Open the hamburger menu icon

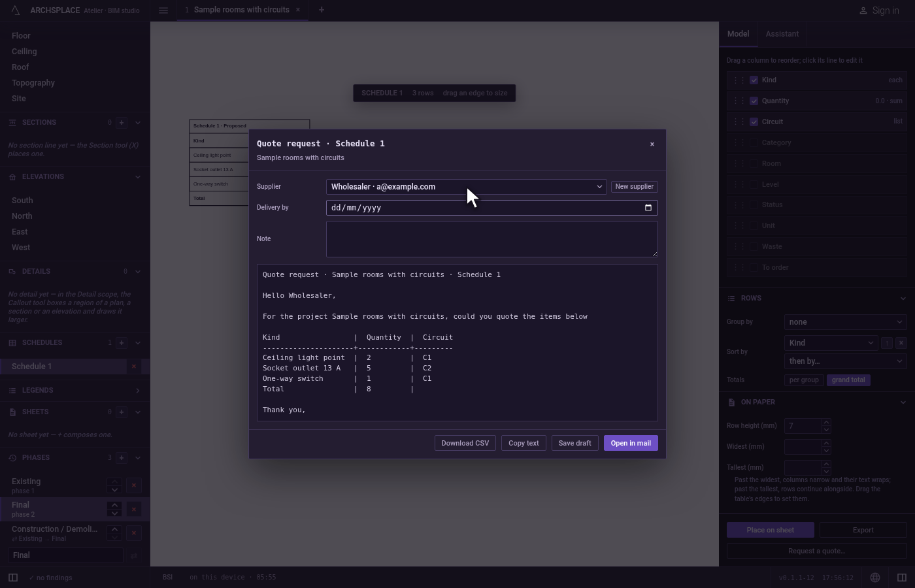(x=163, y=10)
